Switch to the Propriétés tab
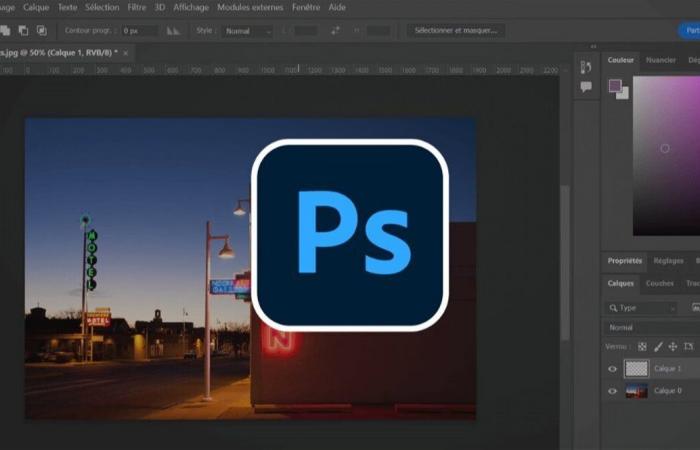This screenshot has width=700, height=450. point(625,261)
